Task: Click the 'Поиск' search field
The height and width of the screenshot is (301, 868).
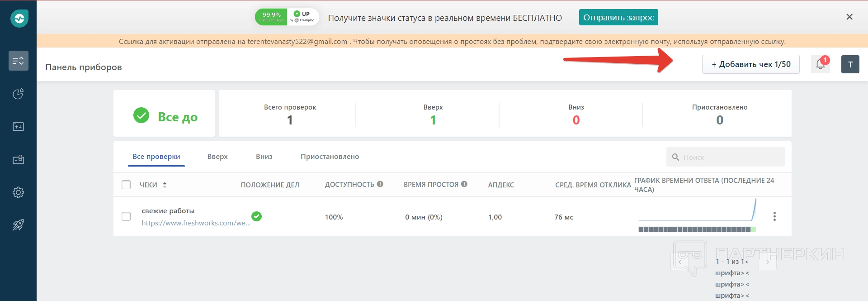Action: [730, 157]
